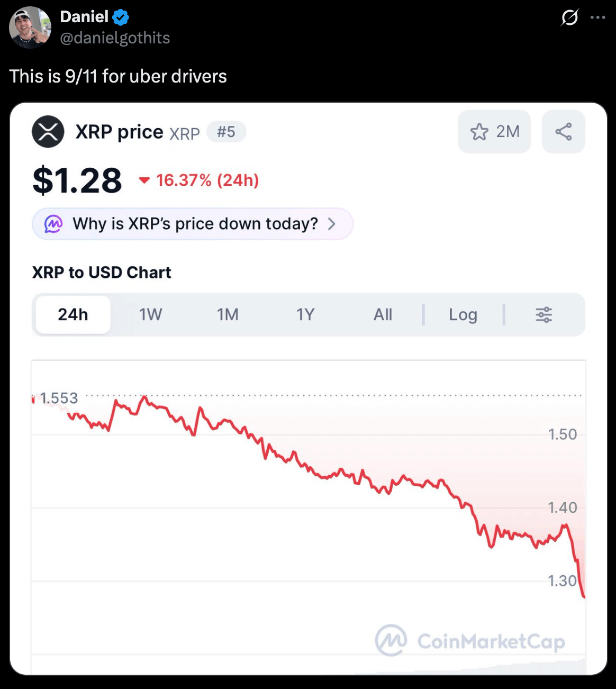Click the blue verified checkmark badge
The image size is (616, 689).
click(x=121, y=17)
